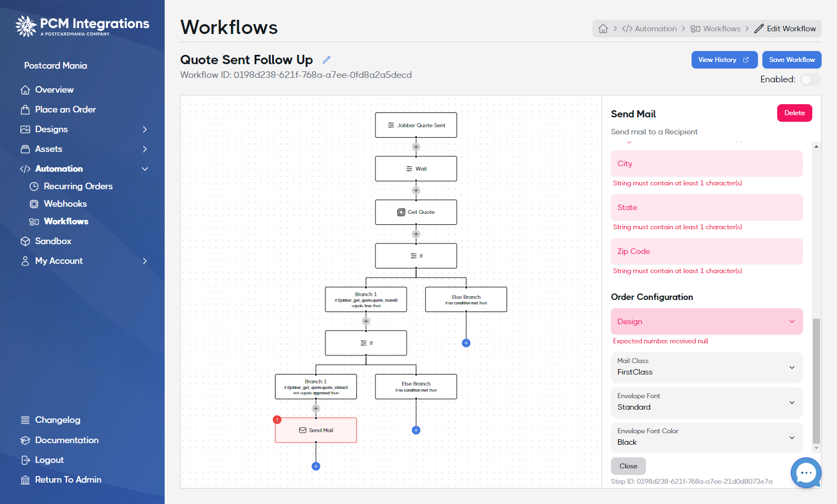837x504 pixels.
Task: Open the Design dropdown
Action: point(706,321)
